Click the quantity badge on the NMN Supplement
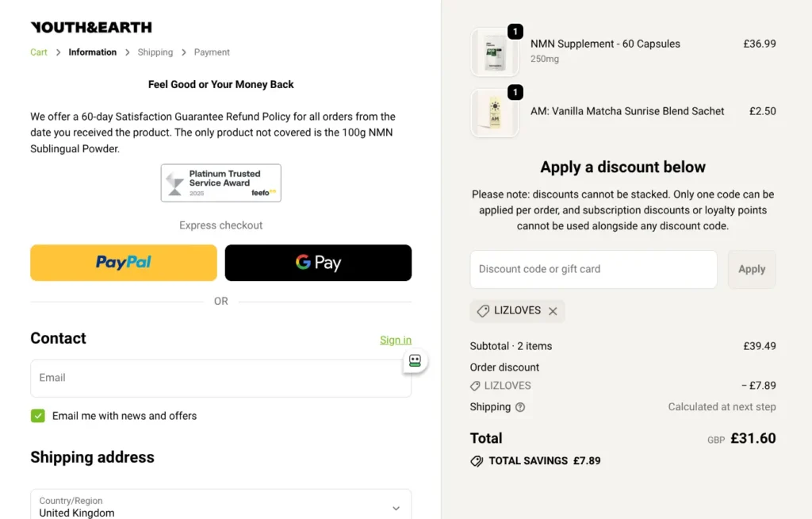 tap(516, 30)
